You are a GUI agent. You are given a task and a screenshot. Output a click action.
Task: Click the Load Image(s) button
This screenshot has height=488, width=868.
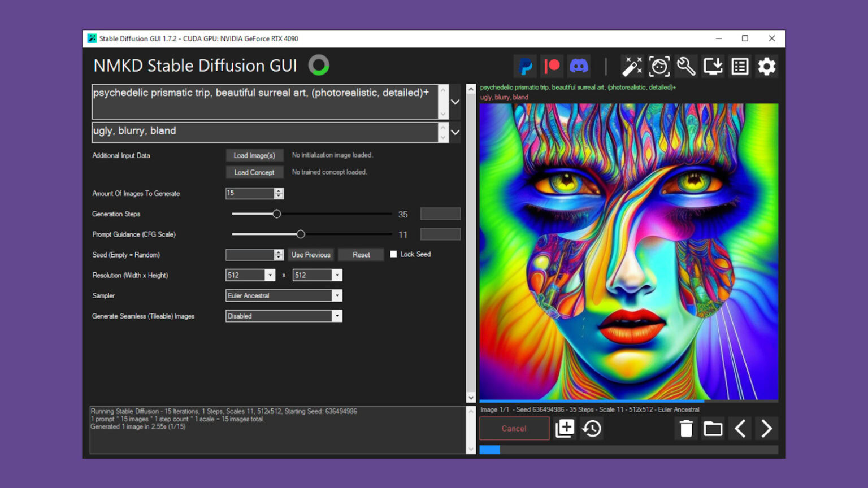pos(254,155)
